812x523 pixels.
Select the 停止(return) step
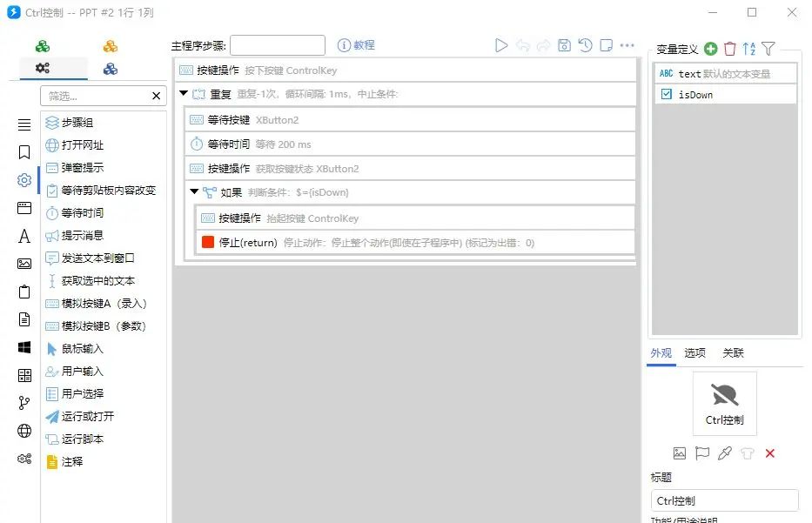click(416, 243)
